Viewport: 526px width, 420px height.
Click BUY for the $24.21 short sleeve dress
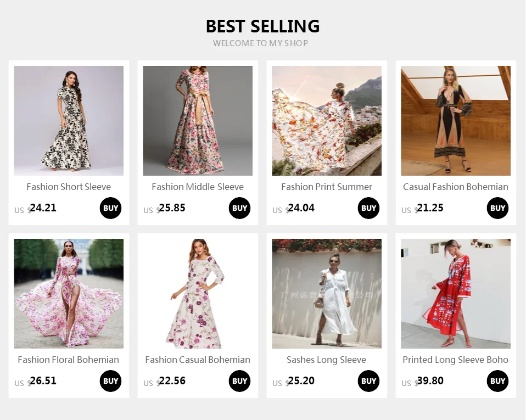[x=110, y=208]
